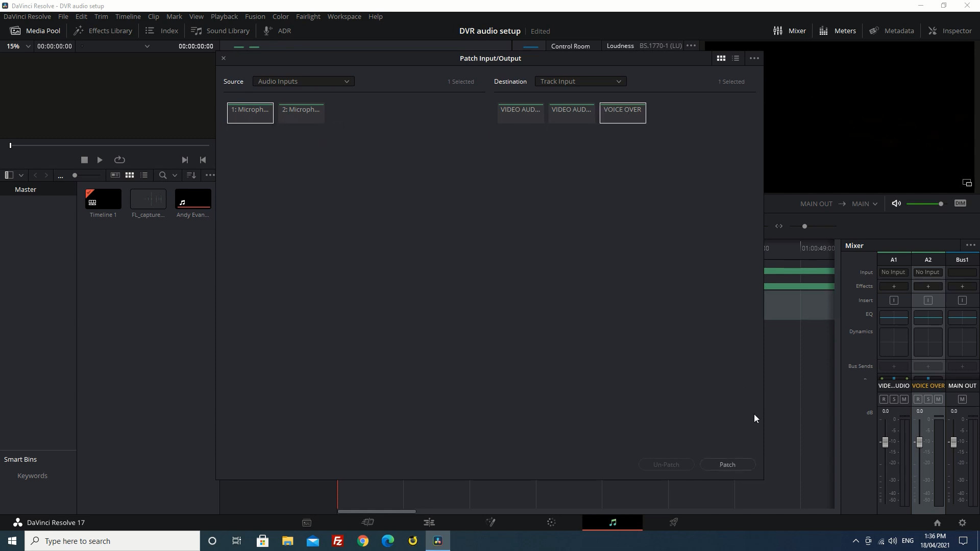The image size is (980, 551).
Task: Open the Fusion menu
Action: click(x=255, y=16)
